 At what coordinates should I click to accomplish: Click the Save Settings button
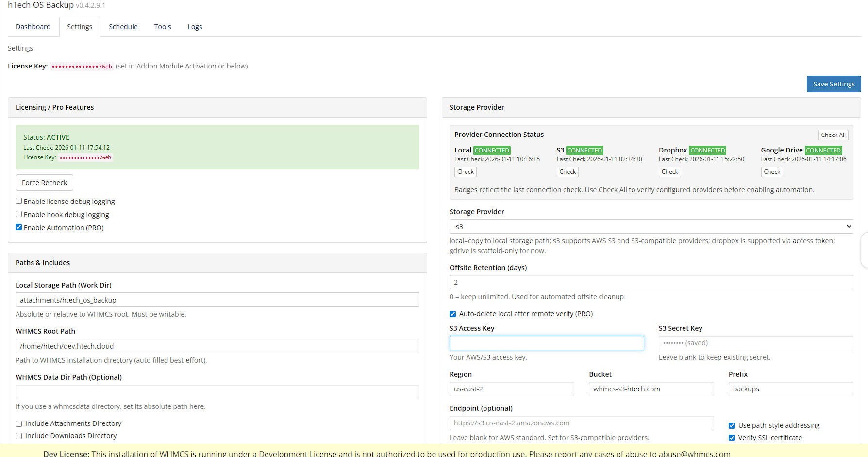834,84
